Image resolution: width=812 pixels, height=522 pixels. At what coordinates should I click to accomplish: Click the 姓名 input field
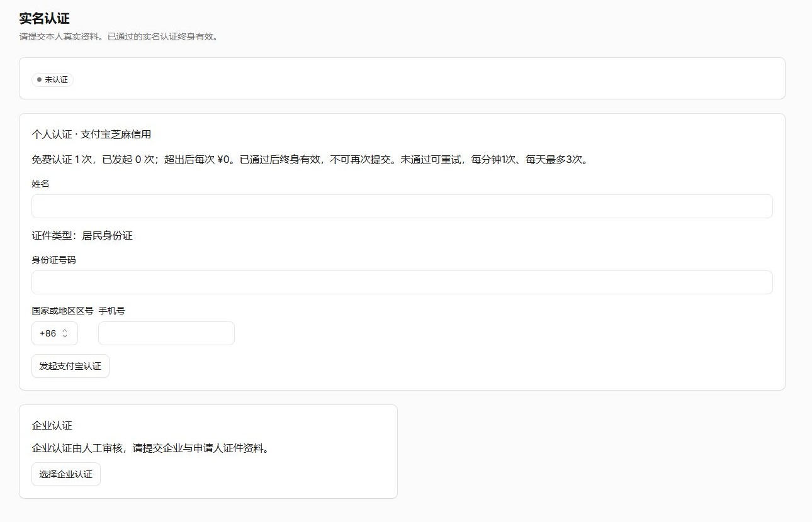402,206
